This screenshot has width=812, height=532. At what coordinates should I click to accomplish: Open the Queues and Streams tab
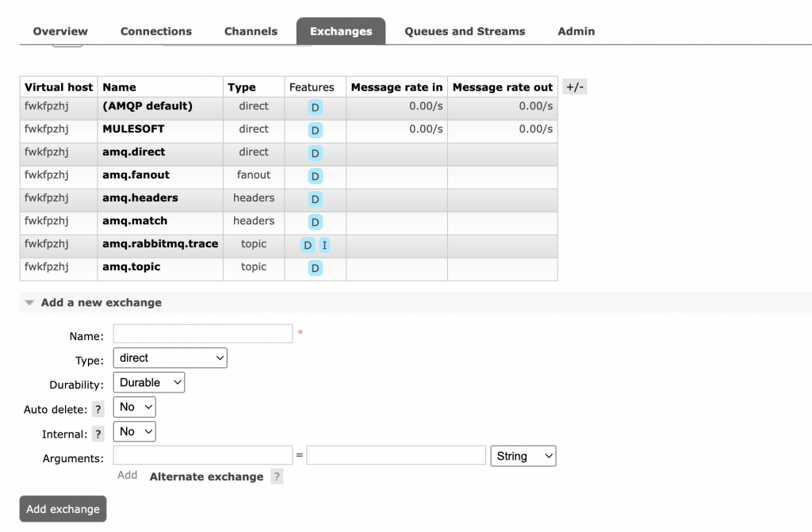pyautogui.click(x=465, y=31)
